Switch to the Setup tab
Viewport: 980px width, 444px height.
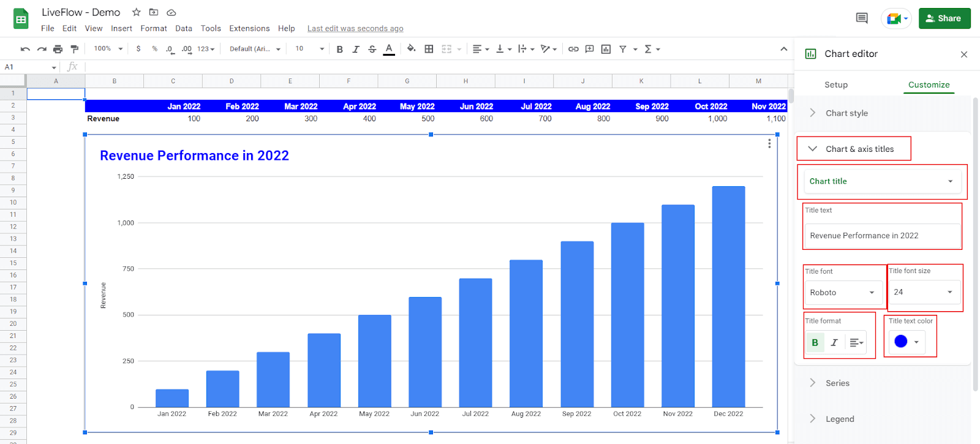click(835, 85)
